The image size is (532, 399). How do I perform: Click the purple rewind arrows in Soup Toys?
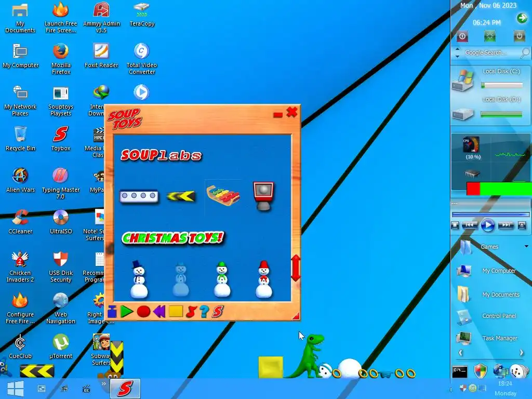tap(159, 312)
